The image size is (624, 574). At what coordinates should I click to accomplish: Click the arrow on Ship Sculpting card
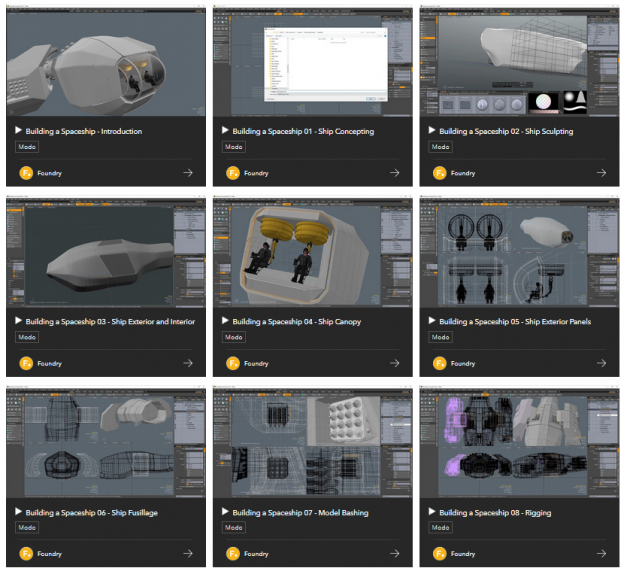coord(601,173)
